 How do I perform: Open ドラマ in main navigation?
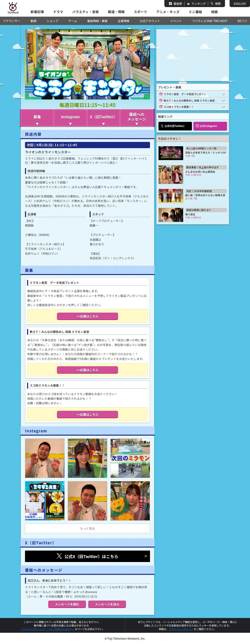click(58, 12)
